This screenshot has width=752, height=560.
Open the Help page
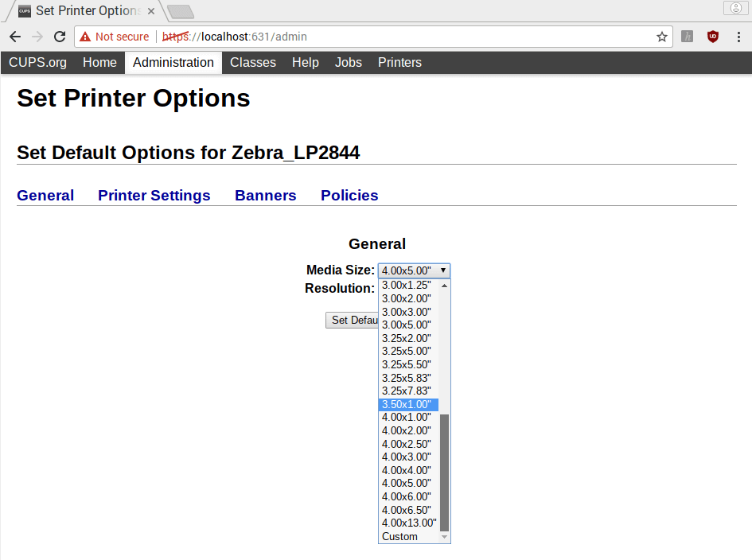click(x=306, y=62)
